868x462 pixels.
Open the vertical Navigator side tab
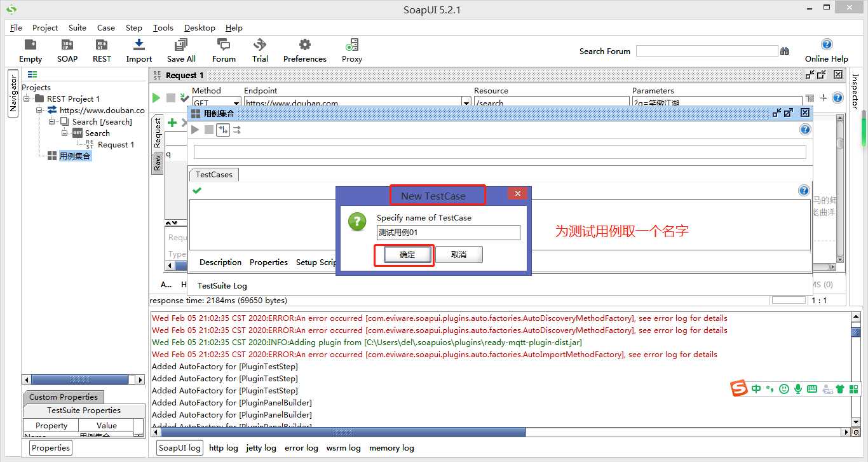13,94
